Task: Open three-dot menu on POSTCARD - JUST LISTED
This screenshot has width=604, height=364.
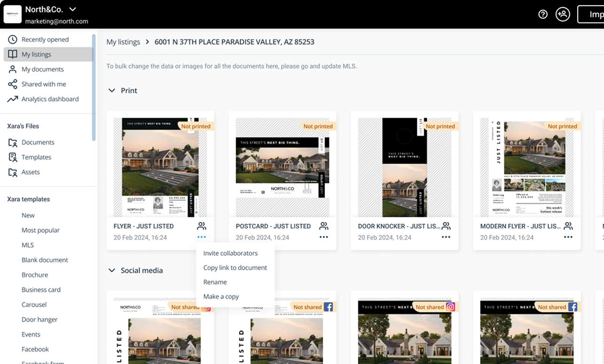Action: click(x=324, y=237)
